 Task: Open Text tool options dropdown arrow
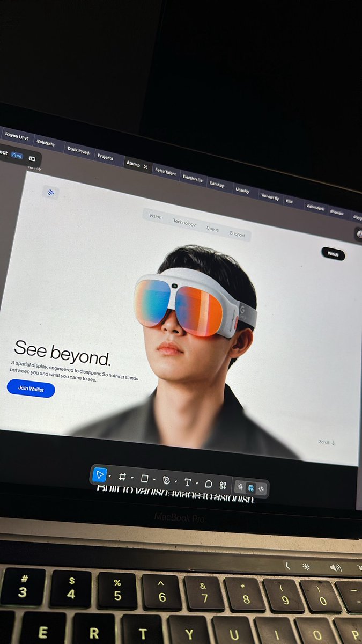(x=197, y=483)
